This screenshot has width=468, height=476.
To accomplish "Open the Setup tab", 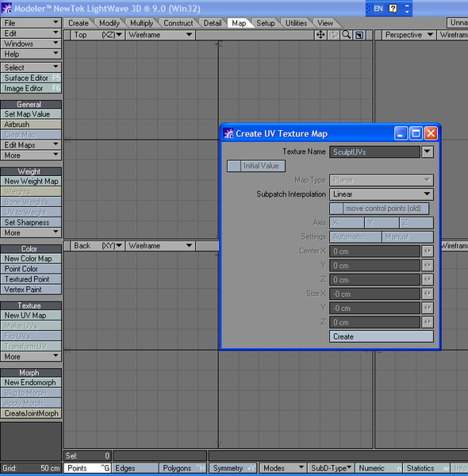I will pos(265,23).
